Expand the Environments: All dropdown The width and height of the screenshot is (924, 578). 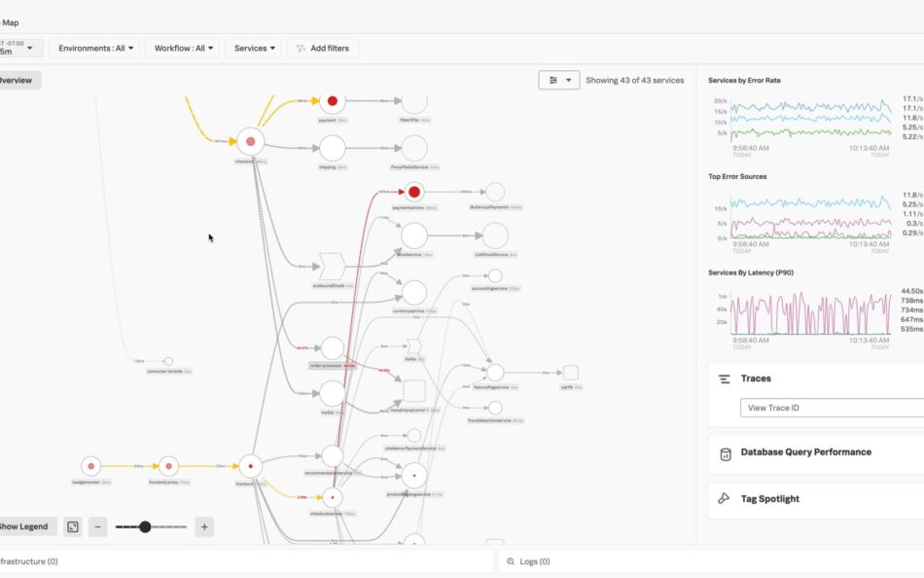coord(93,48)
